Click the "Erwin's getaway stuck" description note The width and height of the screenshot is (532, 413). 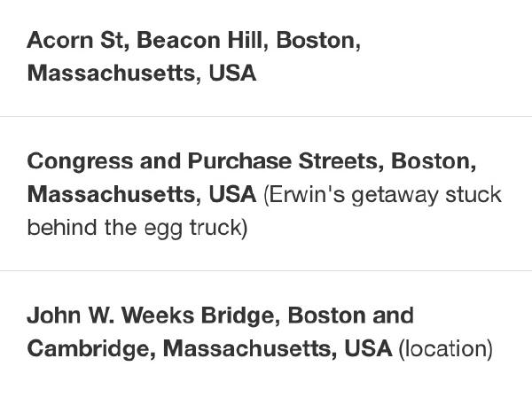click(382, 196)
